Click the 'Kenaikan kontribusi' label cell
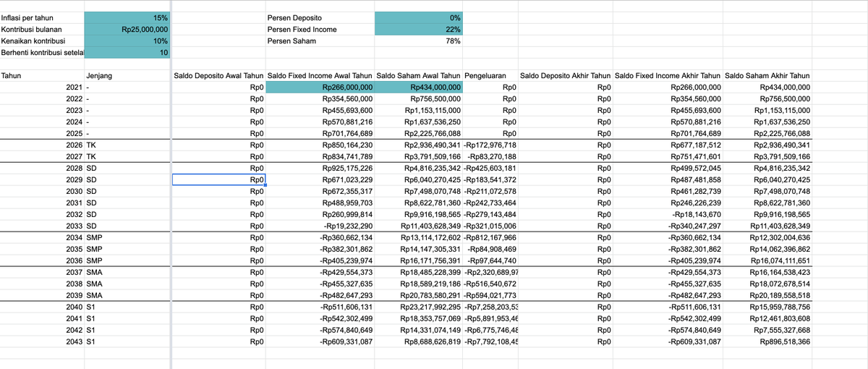Viewport: 868px width, 369px height. [42, 41]
